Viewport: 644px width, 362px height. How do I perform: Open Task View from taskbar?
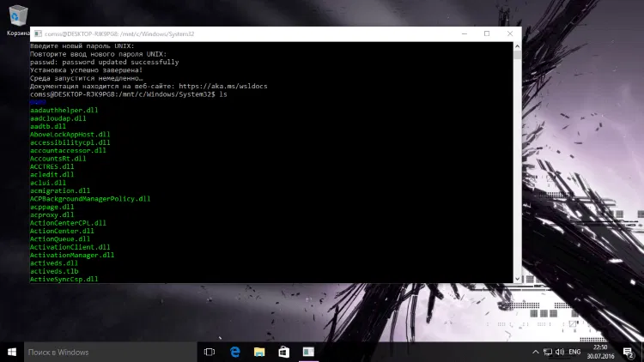click(x=210, y=353)
